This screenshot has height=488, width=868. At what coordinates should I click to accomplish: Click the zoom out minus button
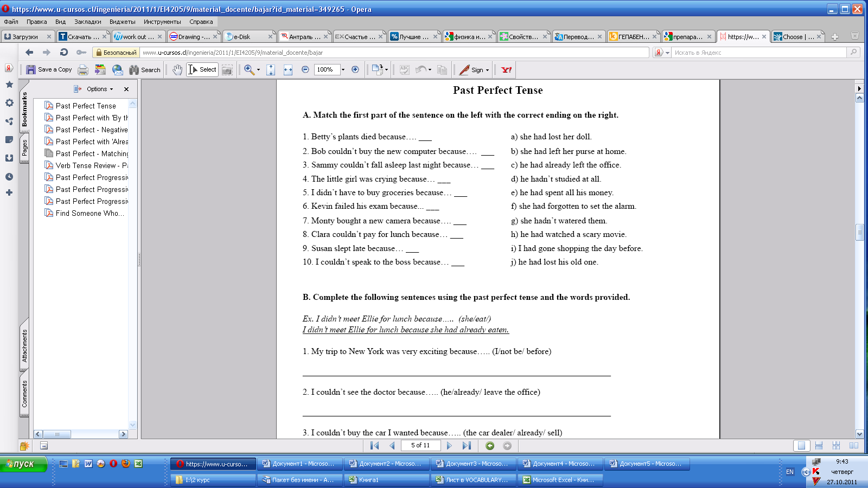pos(305,69)
